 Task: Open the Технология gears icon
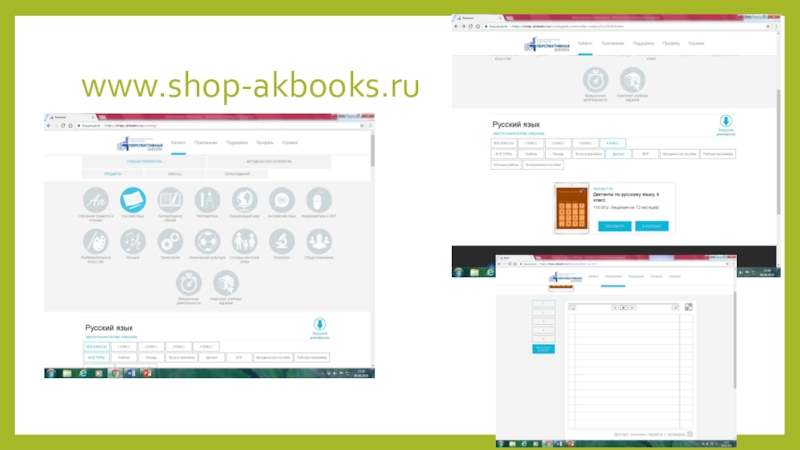point(170,241)
